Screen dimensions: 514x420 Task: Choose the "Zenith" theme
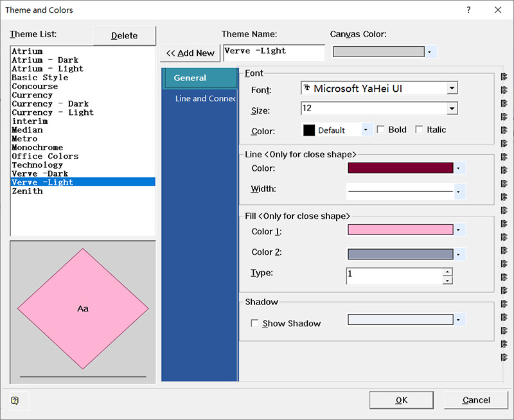tap(83, 191)
